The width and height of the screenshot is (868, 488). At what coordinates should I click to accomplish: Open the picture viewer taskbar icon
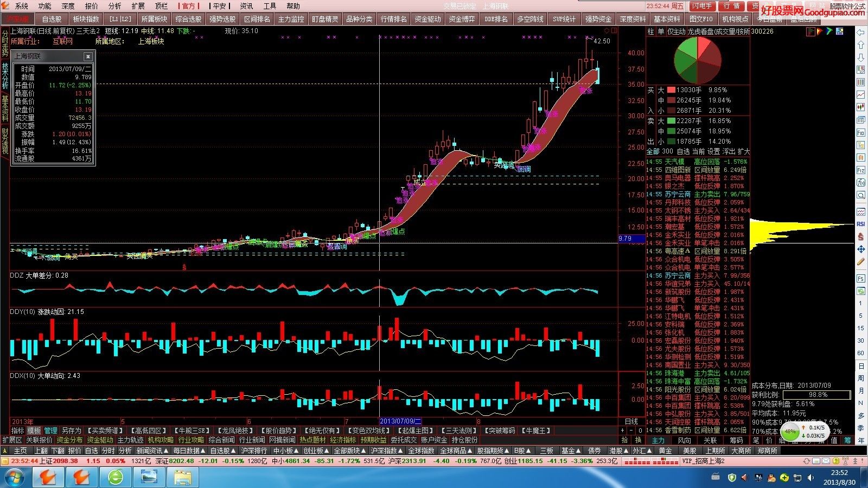(149, 478)
